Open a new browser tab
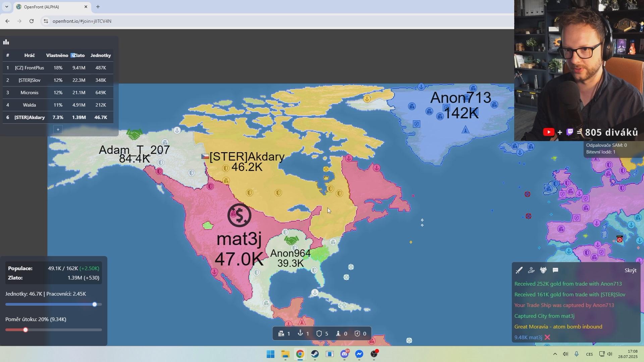Screen dimensions: 644x362 98,7
